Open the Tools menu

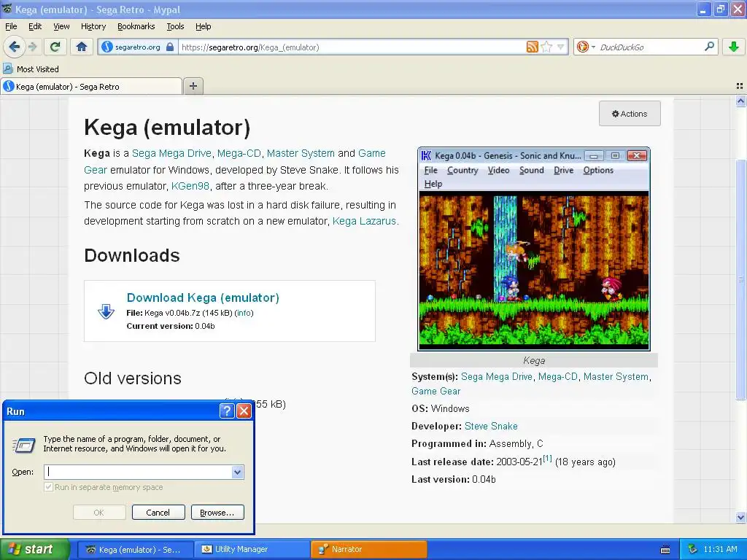[175, 26]
